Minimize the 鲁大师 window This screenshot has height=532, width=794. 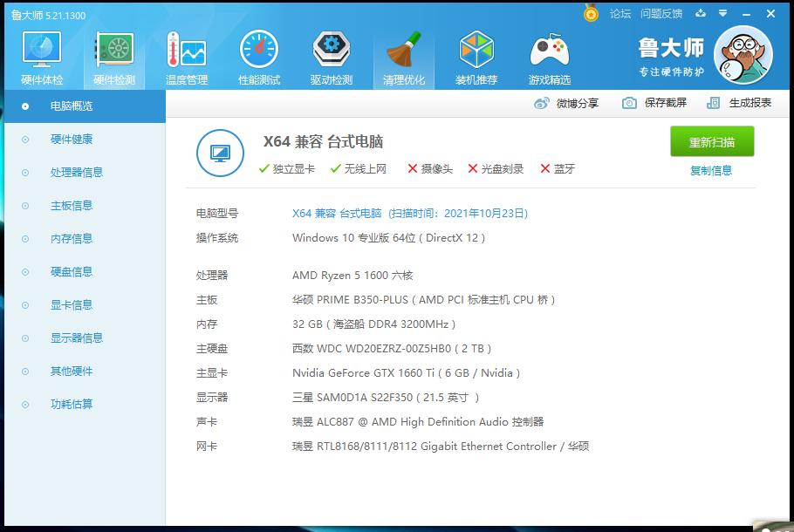click(x=746, y=14)
